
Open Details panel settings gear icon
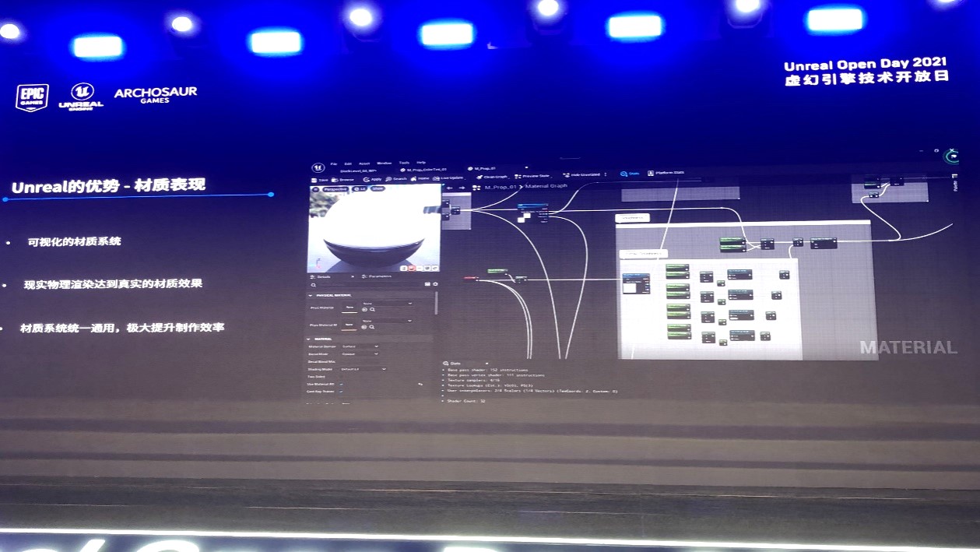[x=435, y=284]
